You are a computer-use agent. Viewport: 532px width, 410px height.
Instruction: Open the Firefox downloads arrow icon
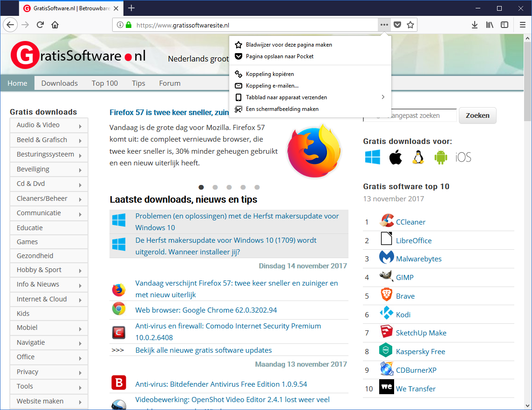475,25
